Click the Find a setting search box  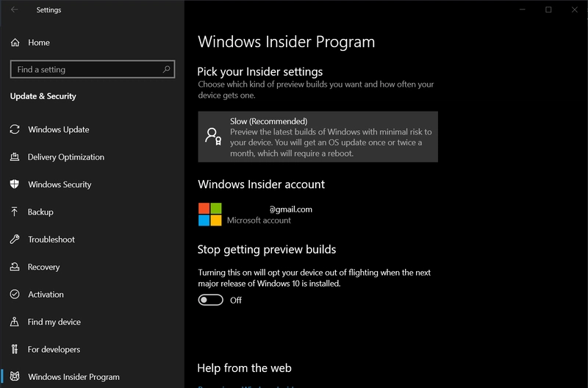click(x=93, y=69)
